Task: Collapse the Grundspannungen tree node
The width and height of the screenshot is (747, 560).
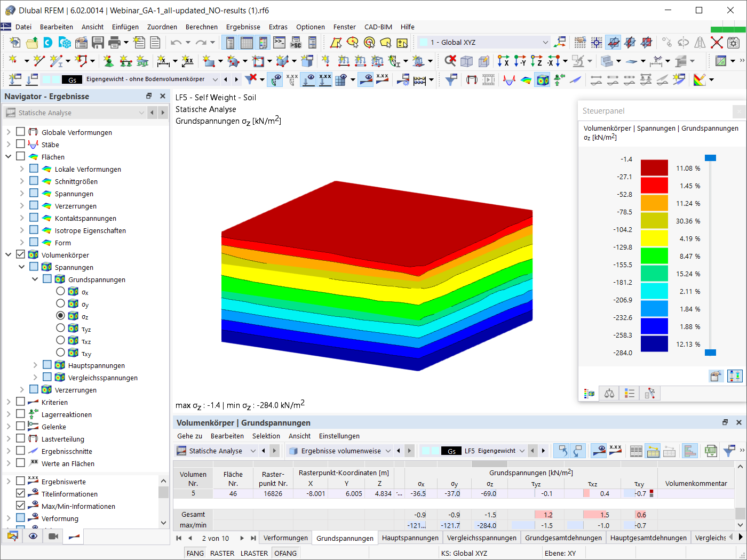Action: click(35, 279)
